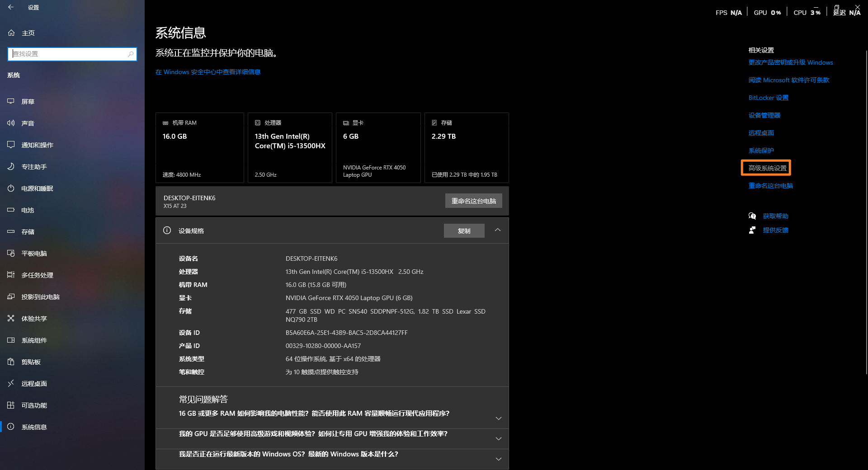Click the 体验共享 sharing icon
The width and height of the screenshot is (868, 470).
pos(11,318)
